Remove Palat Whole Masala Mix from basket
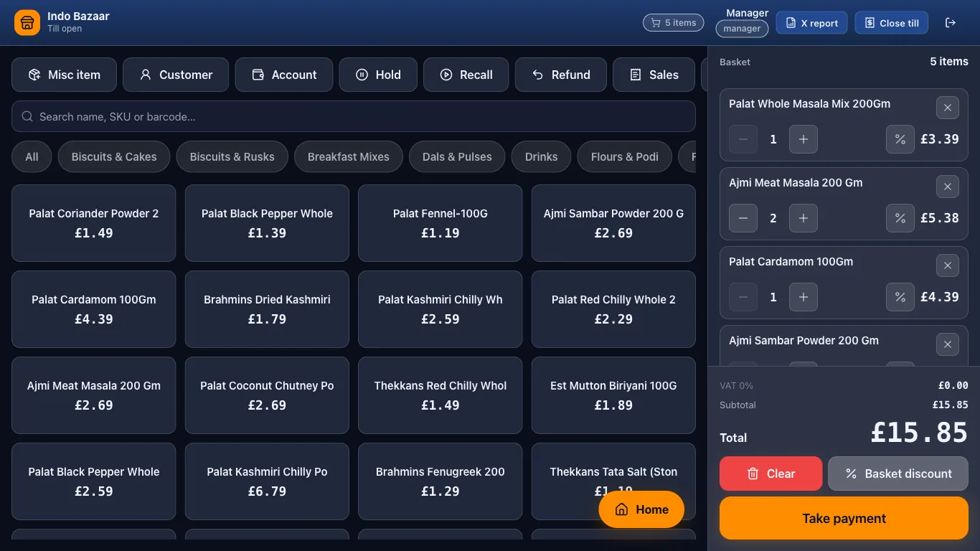 point(948,108)
